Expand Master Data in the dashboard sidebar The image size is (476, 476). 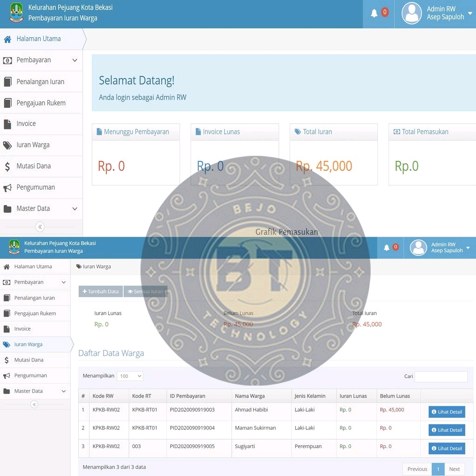(41, 209)
